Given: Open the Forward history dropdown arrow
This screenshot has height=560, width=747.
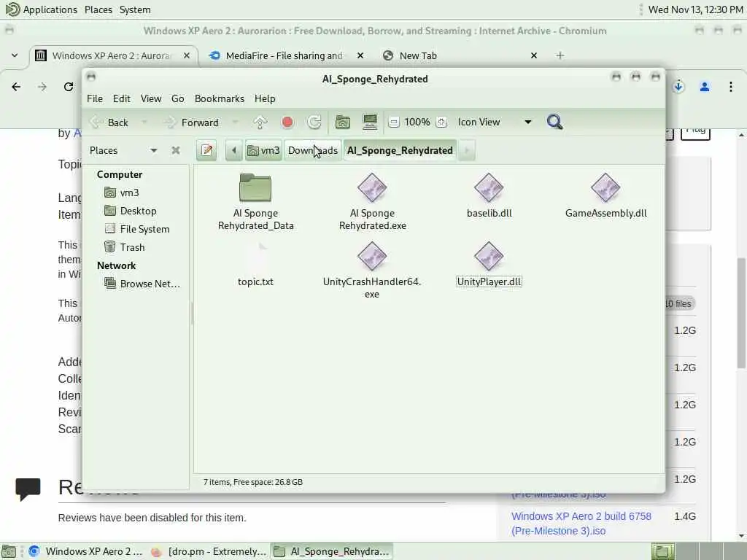Looking at the screenshot, I should (x=235, y=122).
